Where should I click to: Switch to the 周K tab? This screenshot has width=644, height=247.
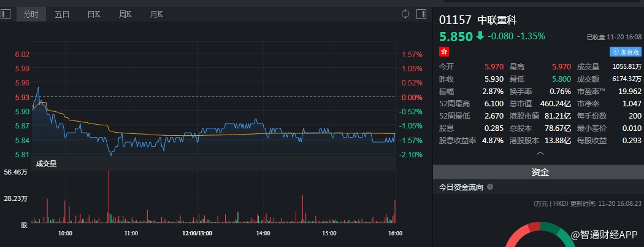point(125,14)
